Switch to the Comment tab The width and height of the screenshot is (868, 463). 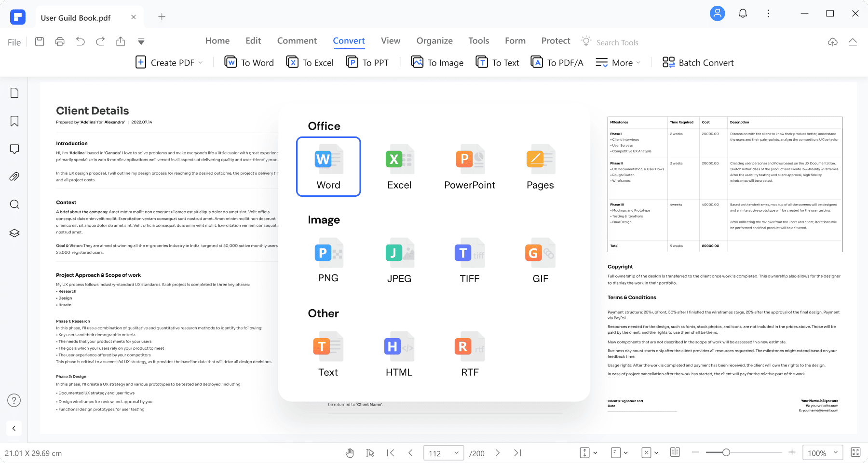tap(297, 41)
